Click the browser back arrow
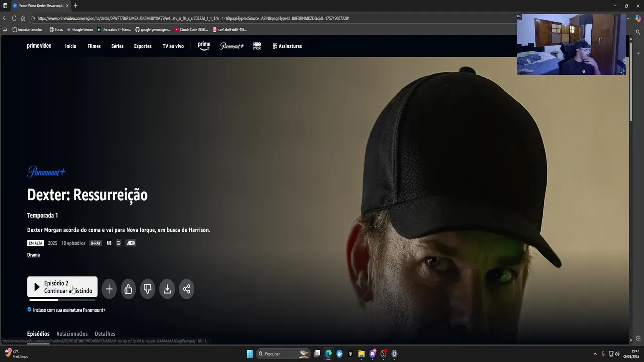The width and height of the screenshot is (644, 362). [5, 18]
